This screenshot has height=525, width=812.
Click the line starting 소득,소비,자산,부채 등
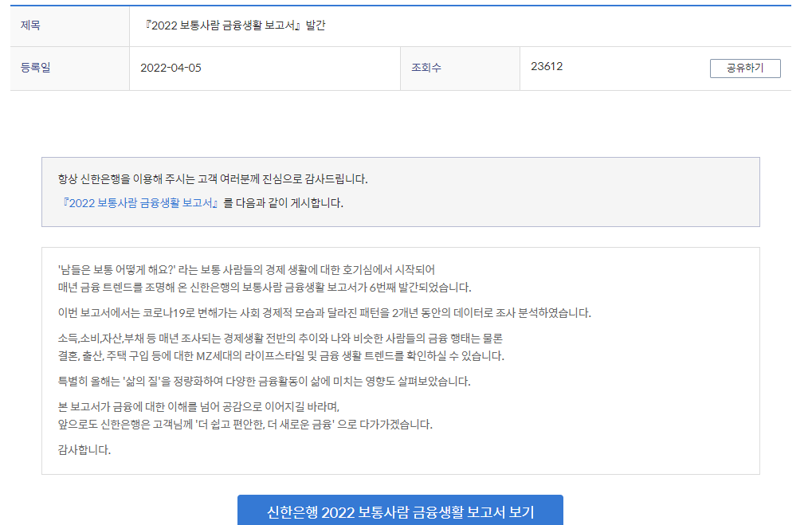280,338
